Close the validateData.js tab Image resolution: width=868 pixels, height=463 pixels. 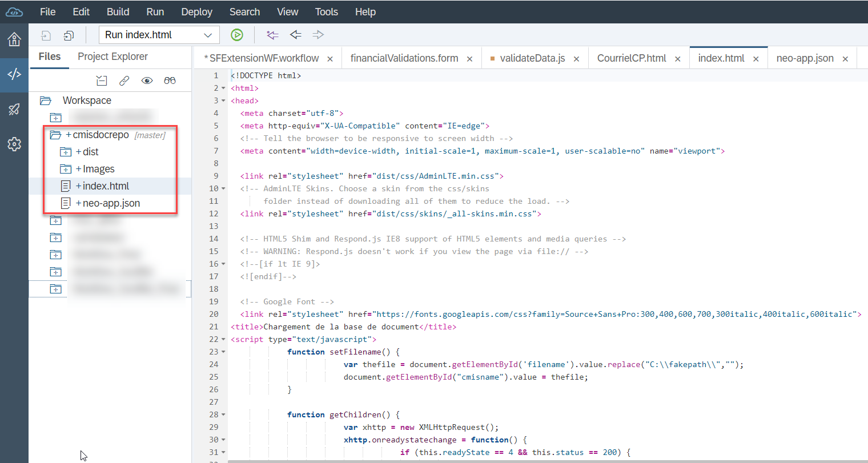click(x=576, y=58)
